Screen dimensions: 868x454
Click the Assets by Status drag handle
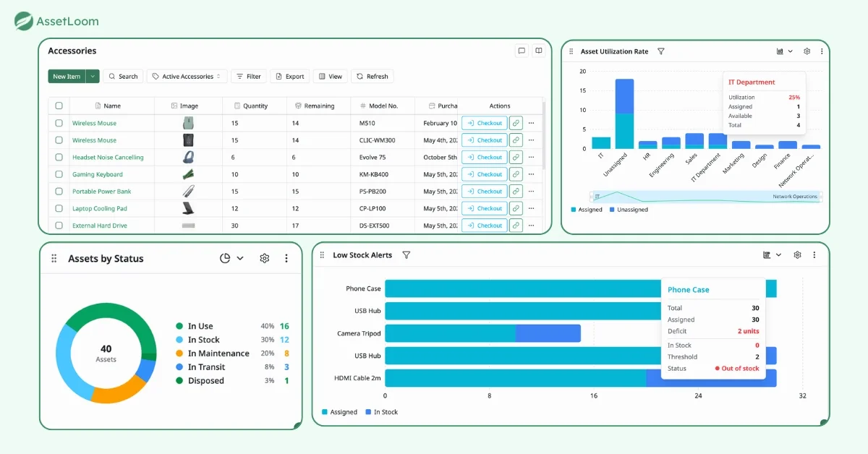(x=54, y=258)
